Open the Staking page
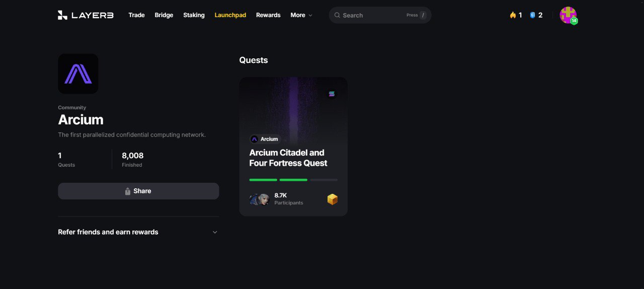This screenshot has width=644, height=289. (x=194, y=15)
